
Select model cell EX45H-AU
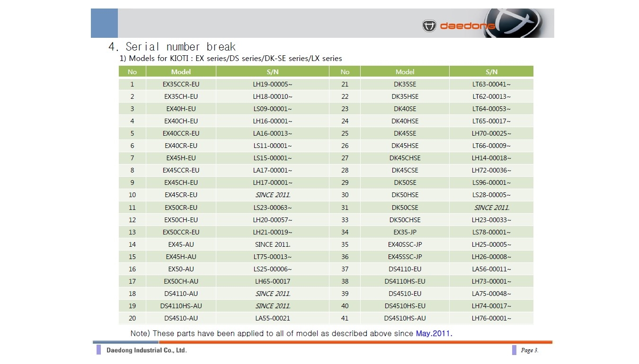tap(181, 257)
